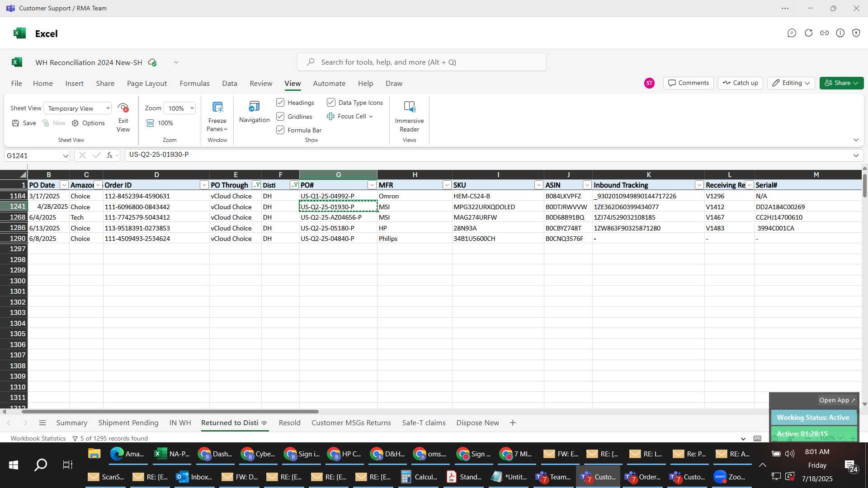
Task: Select cell with SKU MPG322URXQDOLED
Action: tap(498, 207)
